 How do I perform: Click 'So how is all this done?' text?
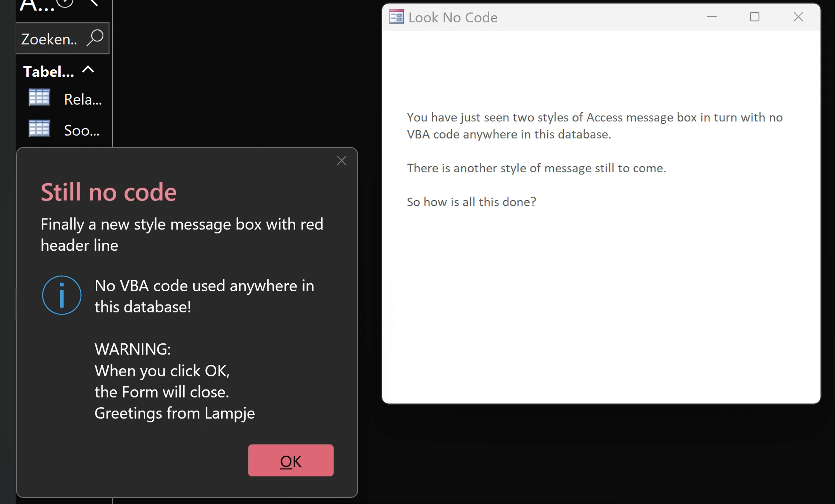[471, 202]
